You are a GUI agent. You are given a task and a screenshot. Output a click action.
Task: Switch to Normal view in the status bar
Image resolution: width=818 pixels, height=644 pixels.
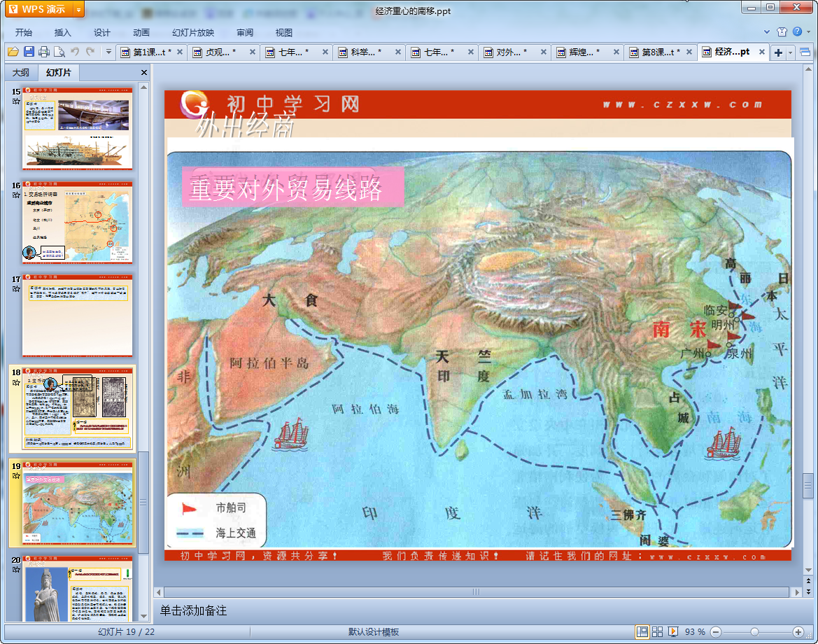point(642,631)
